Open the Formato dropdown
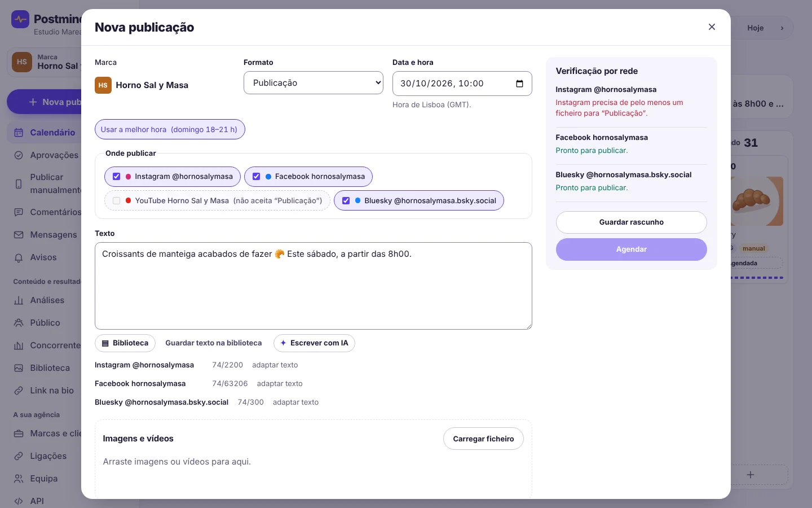The height and width of the screenshot is (508, 812). point(314,83)
